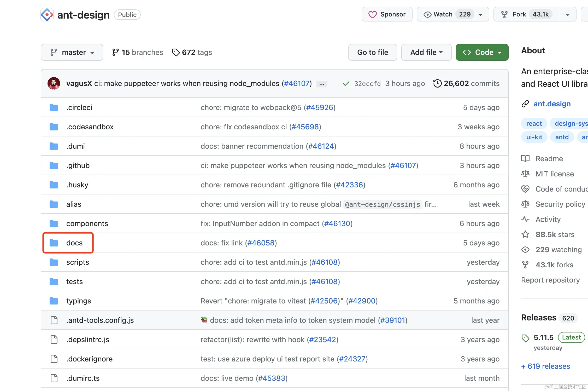
Task: Open the @ant-design/cssinjs commit message
Action: (319, 204)
